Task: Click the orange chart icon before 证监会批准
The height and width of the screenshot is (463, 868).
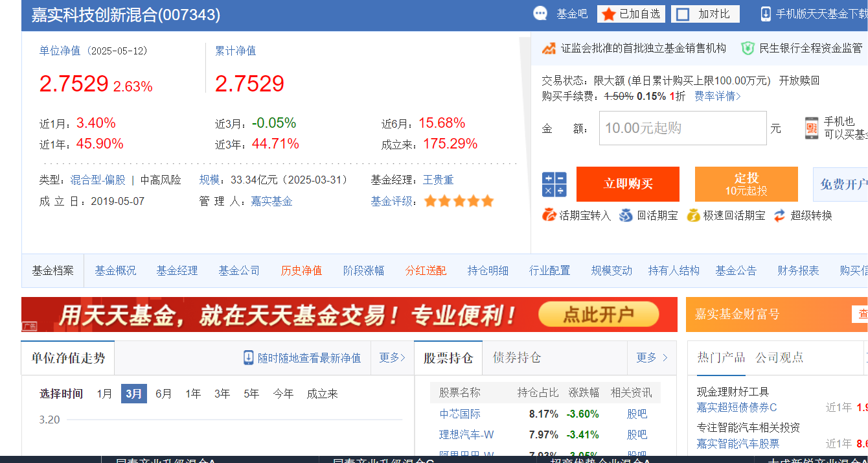Action: click(549, 48)
